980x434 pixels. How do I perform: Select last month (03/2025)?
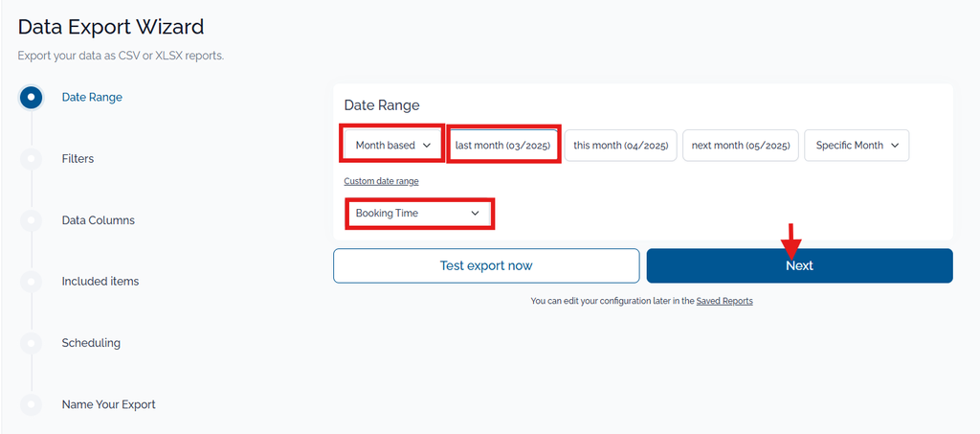(502, 145)
